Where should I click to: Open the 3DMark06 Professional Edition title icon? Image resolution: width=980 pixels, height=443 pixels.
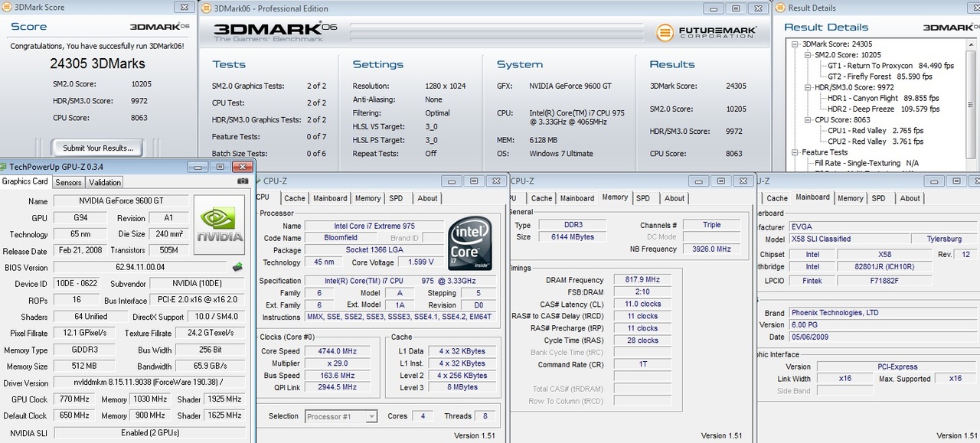(208, 8)
